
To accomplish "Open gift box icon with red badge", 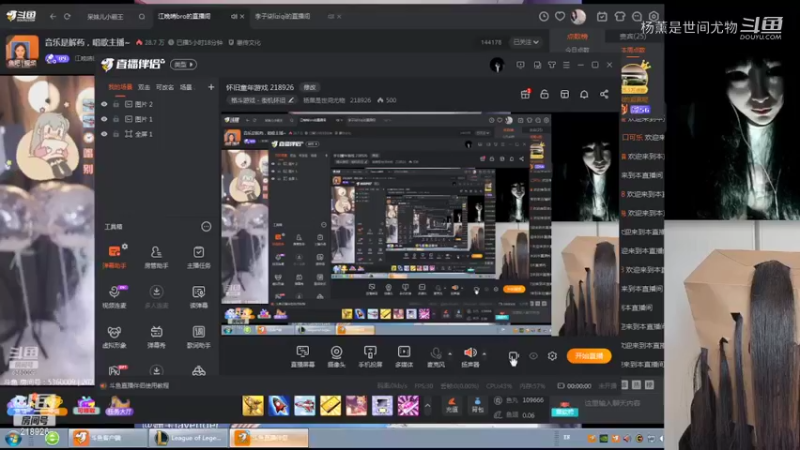I will click(525, 94).
